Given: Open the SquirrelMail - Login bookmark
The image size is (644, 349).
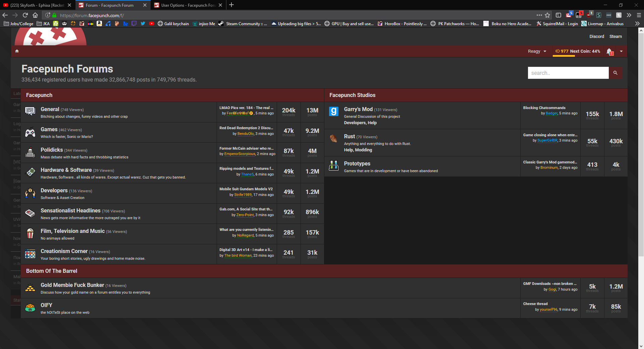Looking at the screenshot, I should [x=557, y=23].
